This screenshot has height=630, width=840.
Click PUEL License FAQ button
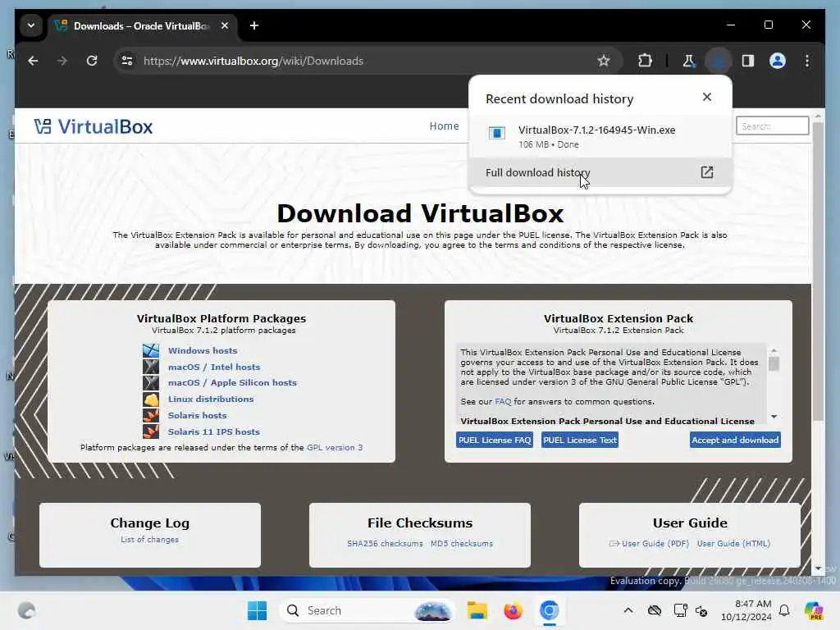click(495, 440)
